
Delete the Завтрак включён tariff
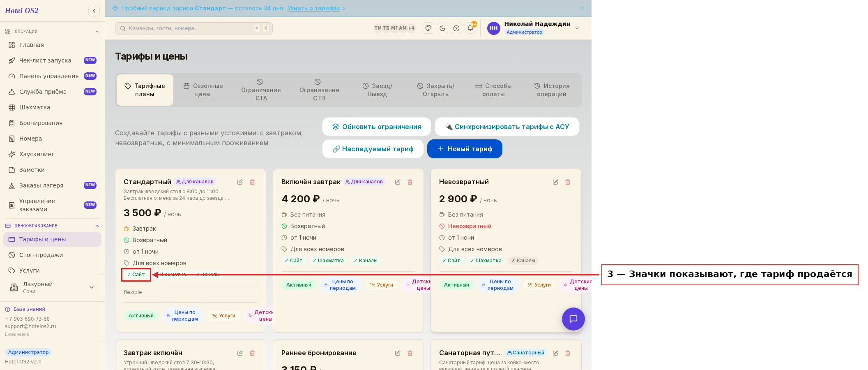(x=252, y=353)
